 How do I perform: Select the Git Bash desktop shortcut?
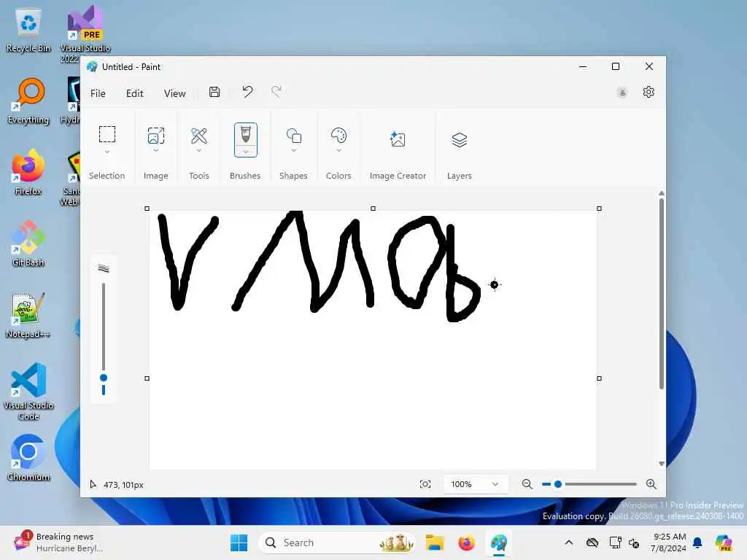[x=28, y=244]
